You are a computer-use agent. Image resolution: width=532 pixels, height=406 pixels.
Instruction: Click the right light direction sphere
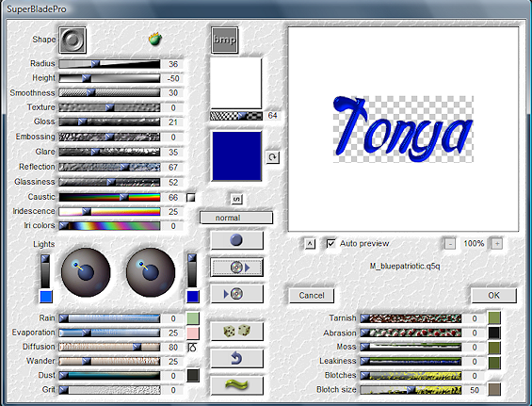click(151, 272)
